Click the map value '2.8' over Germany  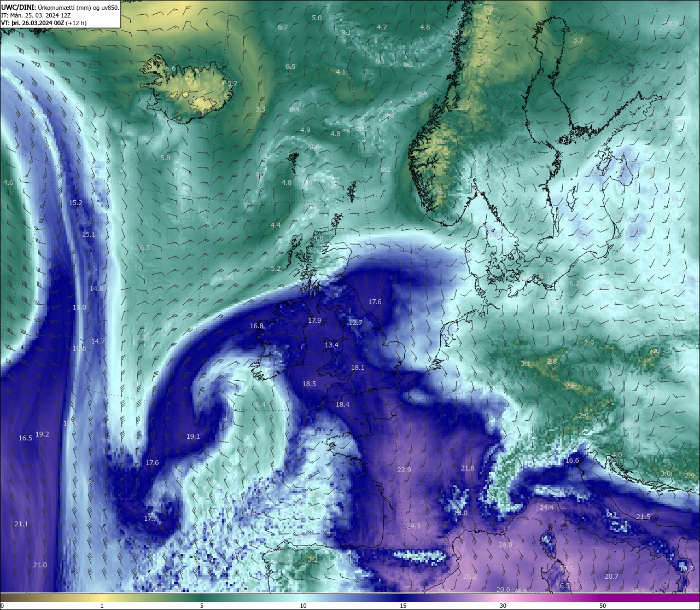[x=552, y=361]
